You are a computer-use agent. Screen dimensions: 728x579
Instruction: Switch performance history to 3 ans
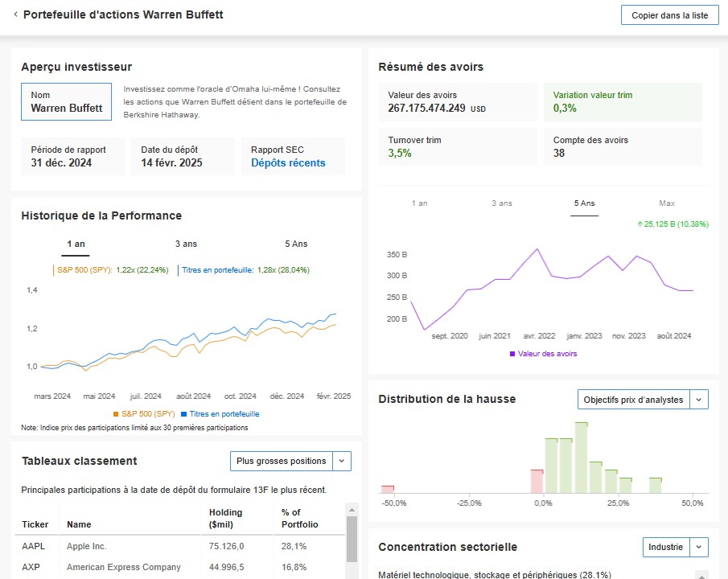(x=186, y=244)
